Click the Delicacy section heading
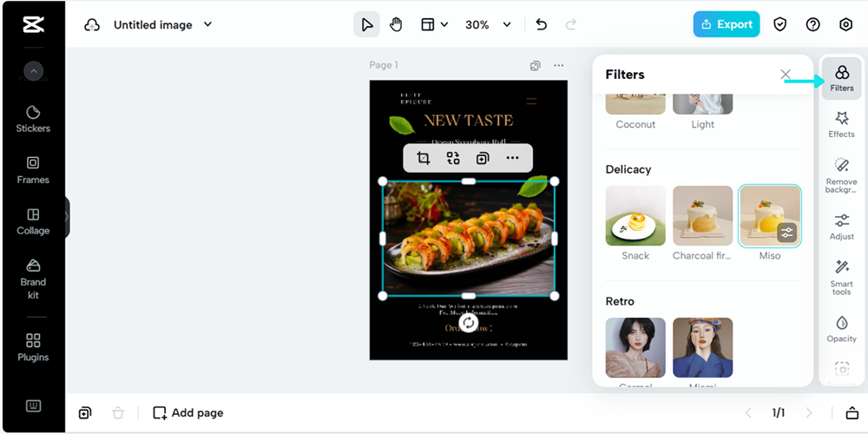The image size is (868, 434). [x=628, y=169]
